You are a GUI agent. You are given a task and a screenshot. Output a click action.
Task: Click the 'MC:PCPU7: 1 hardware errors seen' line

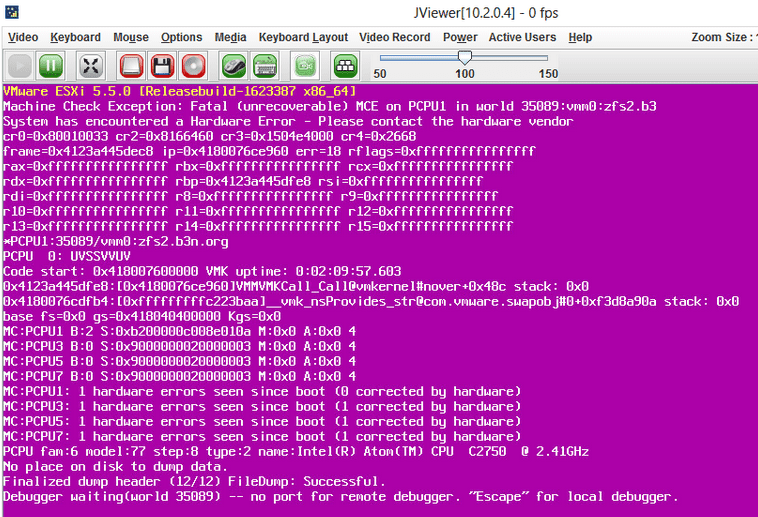tap(262, 436)
